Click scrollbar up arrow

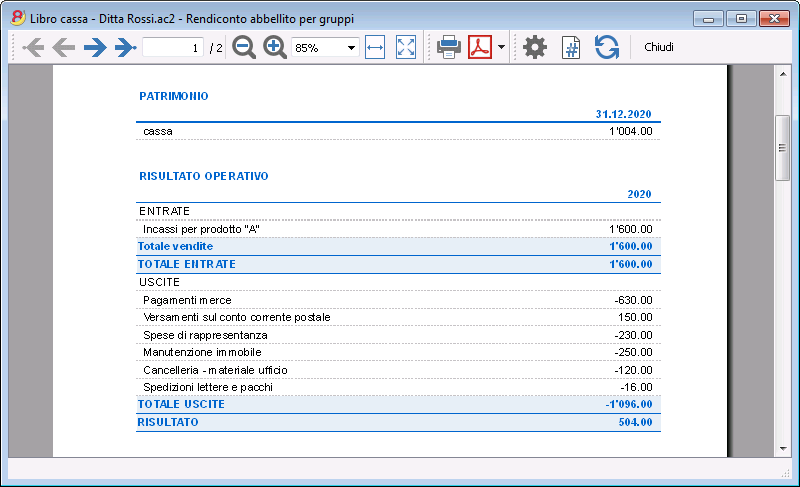click(783, 74)
